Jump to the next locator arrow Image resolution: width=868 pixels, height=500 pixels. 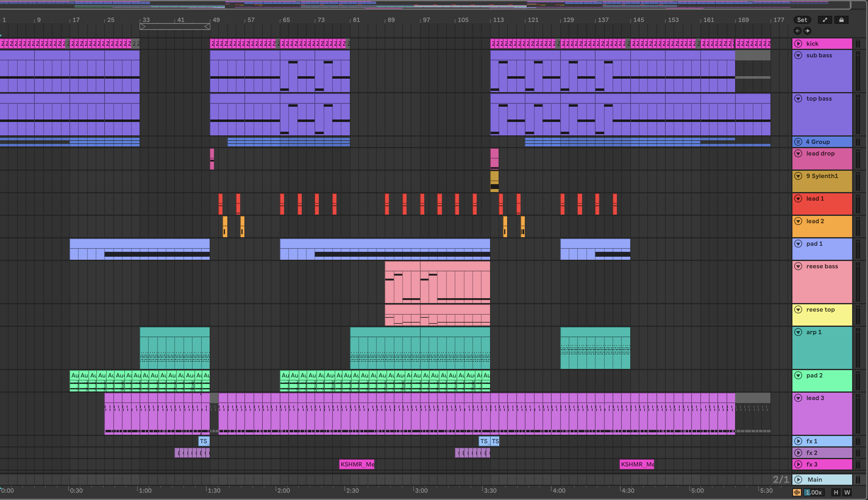[x=807, y=31]
